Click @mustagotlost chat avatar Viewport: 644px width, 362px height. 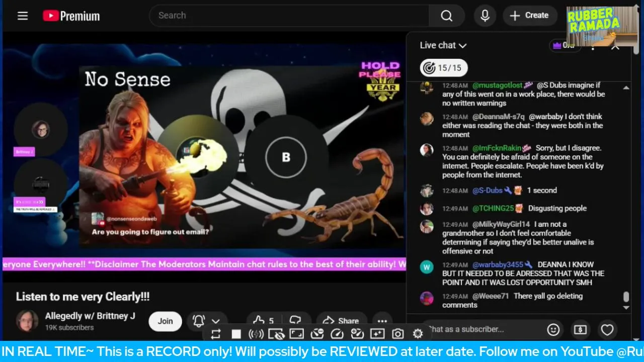pos(427,87)
